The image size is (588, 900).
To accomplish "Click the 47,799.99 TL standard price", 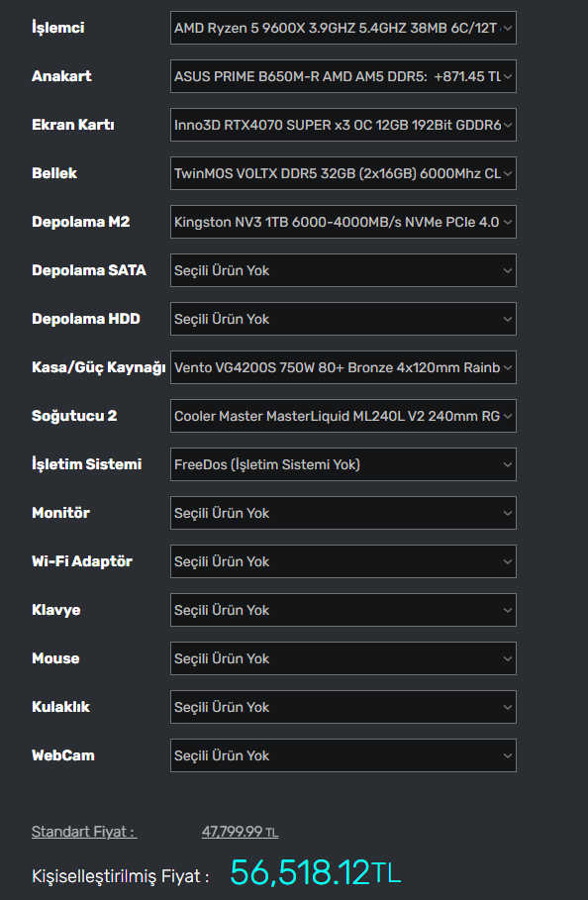I will (x=241, y=832).
